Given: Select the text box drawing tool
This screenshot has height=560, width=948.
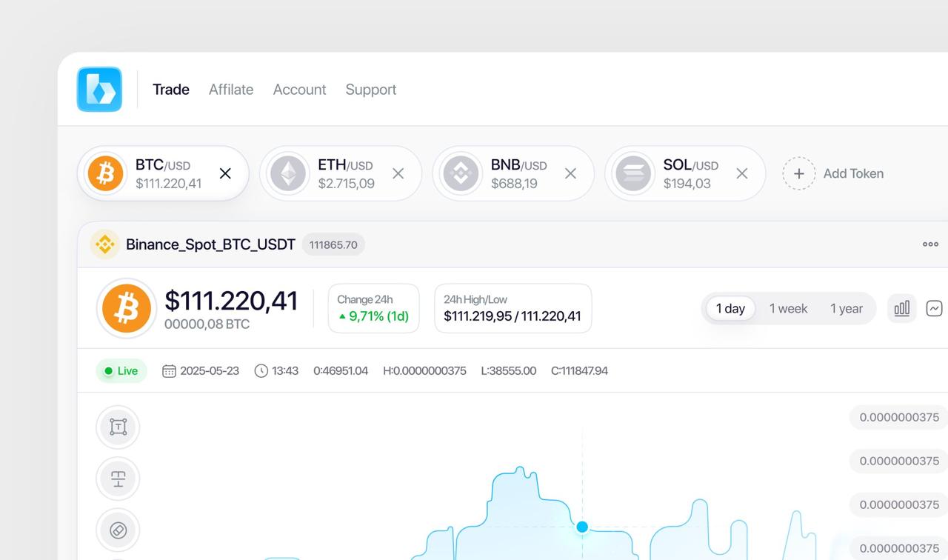Looking at the screenshot, I should click(118, 427).
